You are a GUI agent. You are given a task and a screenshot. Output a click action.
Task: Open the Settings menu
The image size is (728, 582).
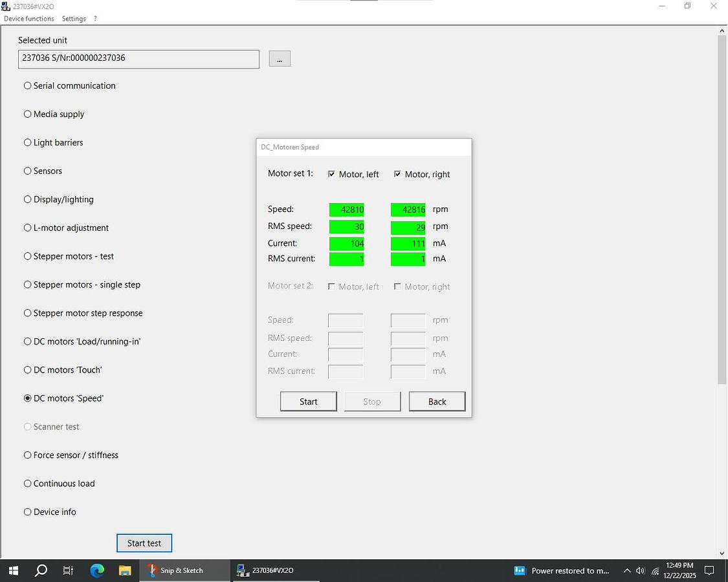tap(74, 19)
